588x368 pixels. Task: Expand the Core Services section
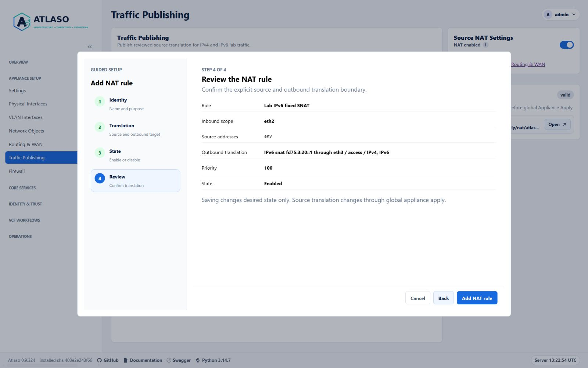pos(22,188)
